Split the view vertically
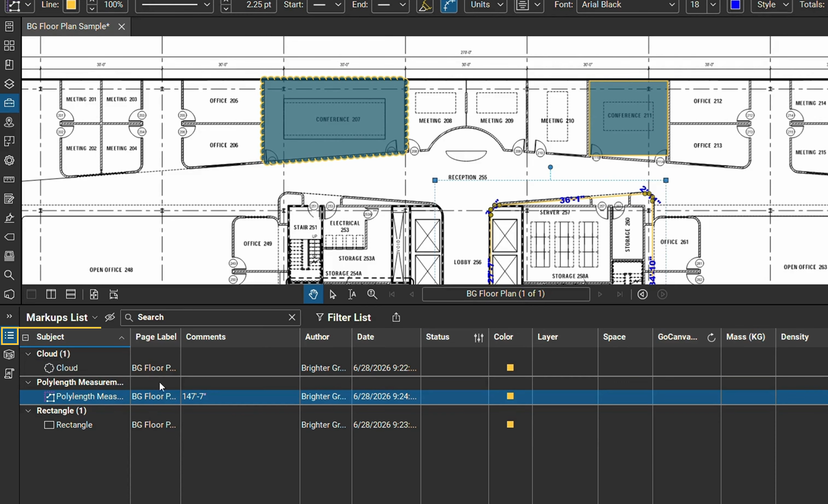Screen dimensions: 828x504 pos(51,294)
